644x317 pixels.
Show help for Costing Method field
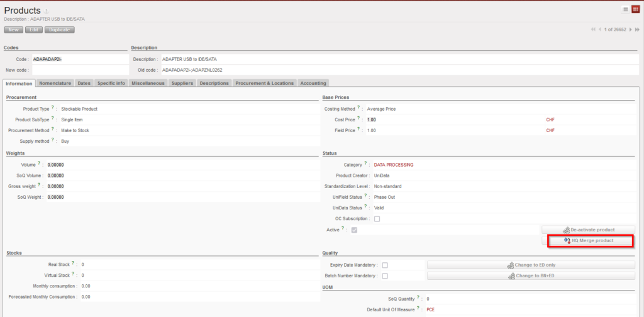coord(360,108)
